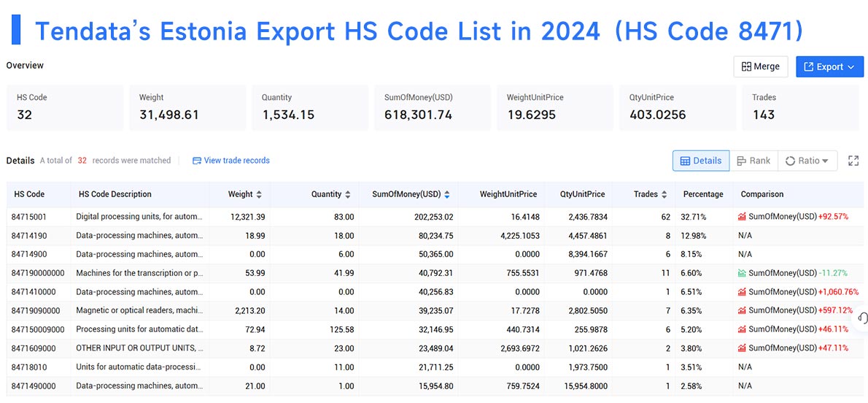Click the comparison value +1,060.76%
The width and height of the screenshot is (868, 403).
click(x=839, y=292)
